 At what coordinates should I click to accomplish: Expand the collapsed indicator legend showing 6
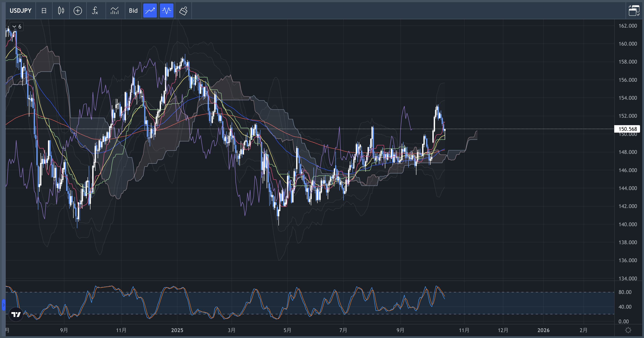17,27
